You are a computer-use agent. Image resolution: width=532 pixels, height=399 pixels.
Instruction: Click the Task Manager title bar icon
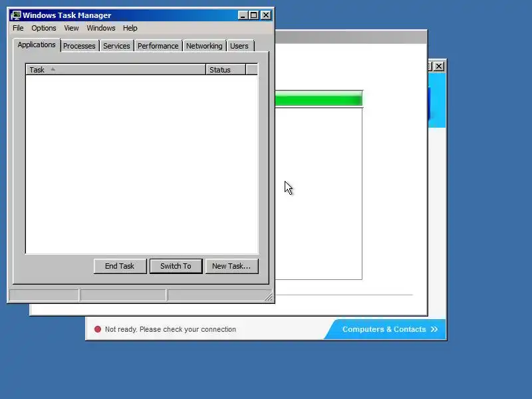(x=15, y=15)
